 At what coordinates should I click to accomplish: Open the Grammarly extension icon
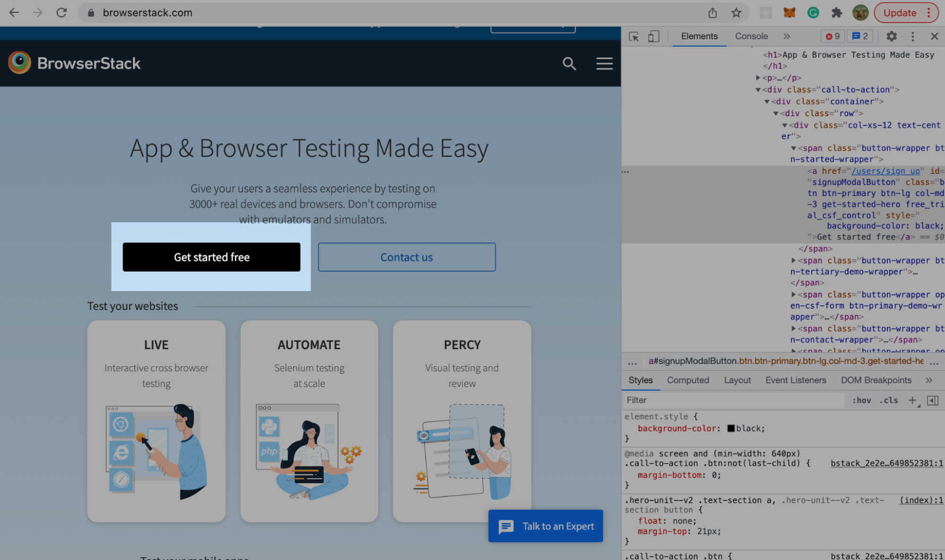(x=813, y=13)
